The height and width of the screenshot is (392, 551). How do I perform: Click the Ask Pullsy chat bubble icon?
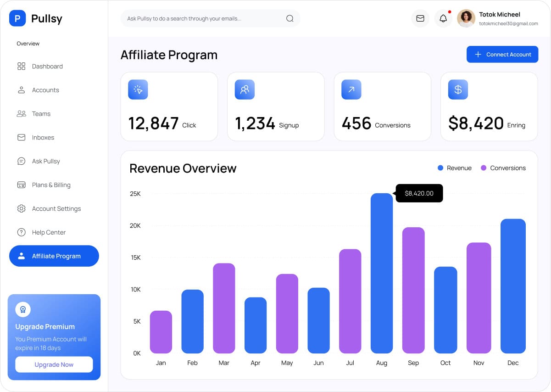pyautogui.click(x=21, y=161)
